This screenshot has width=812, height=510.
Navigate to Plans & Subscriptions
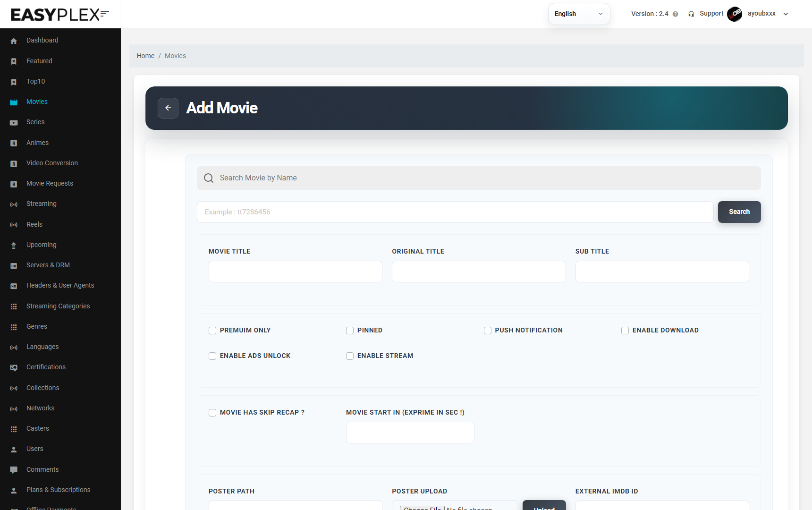tap(58, 490)
